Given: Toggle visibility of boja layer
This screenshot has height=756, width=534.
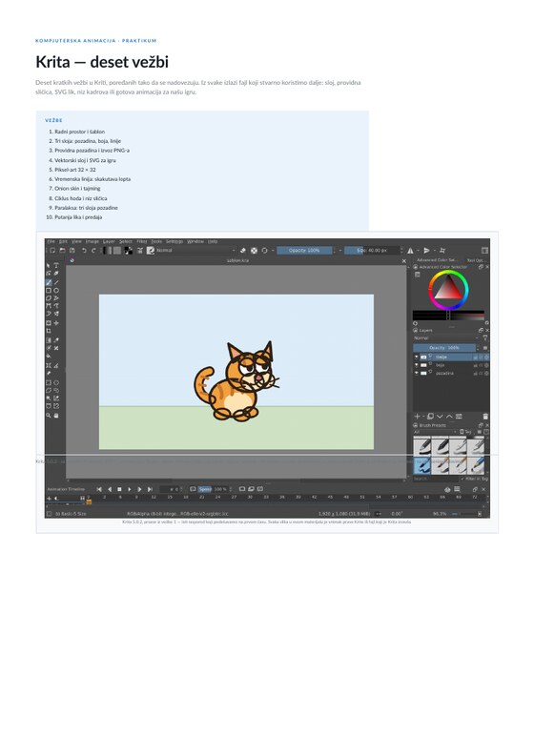Looking at the screenshot, I should point(417,365).
